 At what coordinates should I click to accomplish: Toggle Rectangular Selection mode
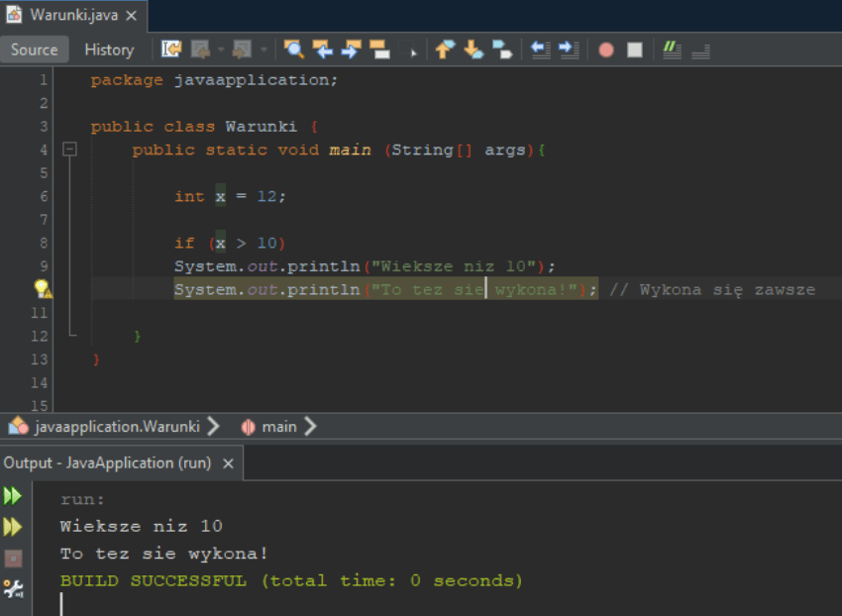coord(411,50)
